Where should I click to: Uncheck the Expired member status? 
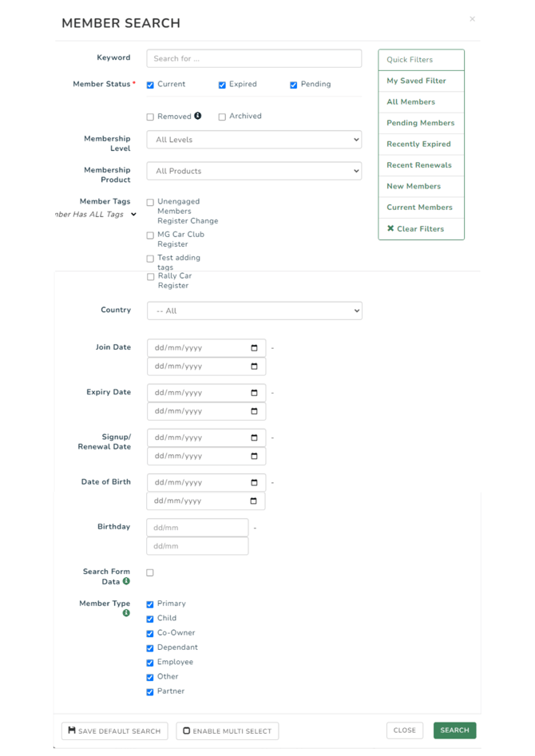[222, 85]
